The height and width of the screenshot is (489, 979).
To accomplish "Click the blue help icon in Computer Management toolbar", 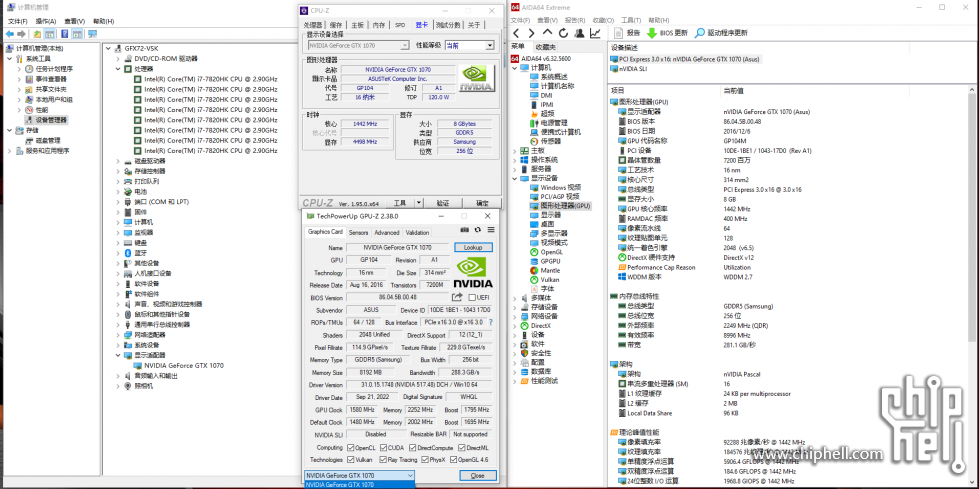I will click(x=65, y=34).
